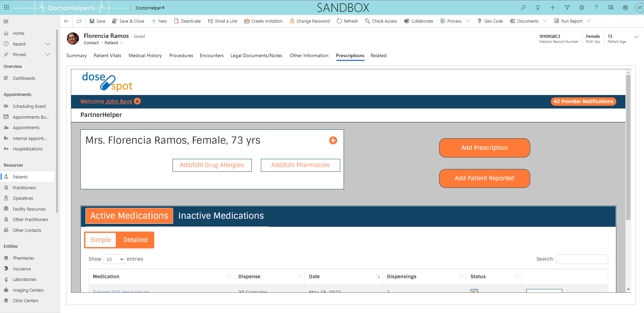Click Collaborate in toolbar

(419, 21)
